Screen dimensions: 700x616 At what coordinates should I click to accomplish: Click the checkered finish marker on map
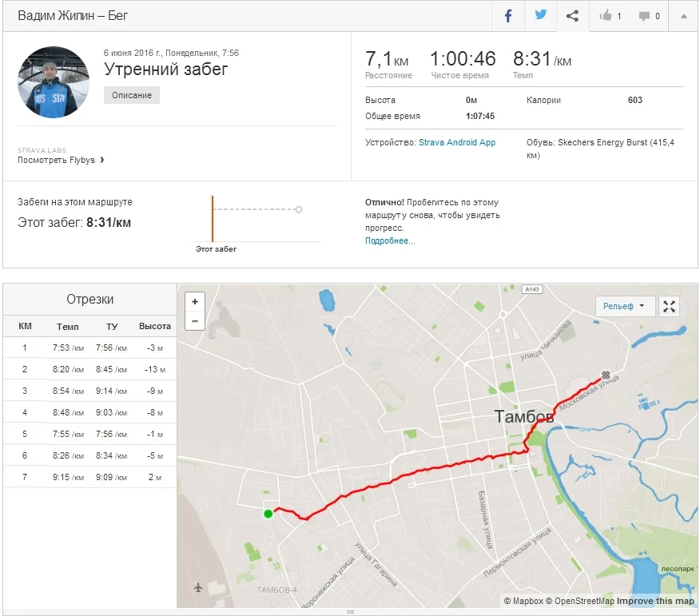[606, 375]
